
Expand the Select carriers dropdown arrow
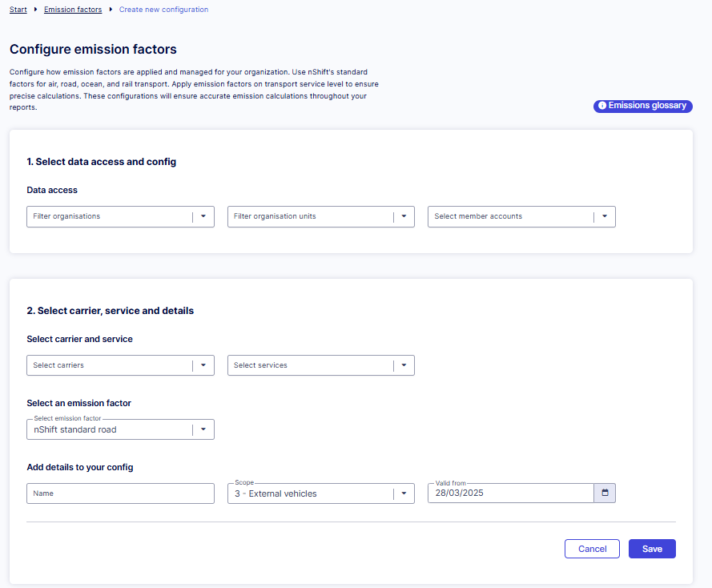(203, 365)
